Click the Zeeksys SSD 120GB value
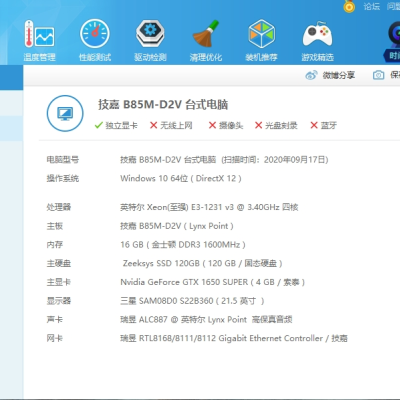 tap(202, 264)
